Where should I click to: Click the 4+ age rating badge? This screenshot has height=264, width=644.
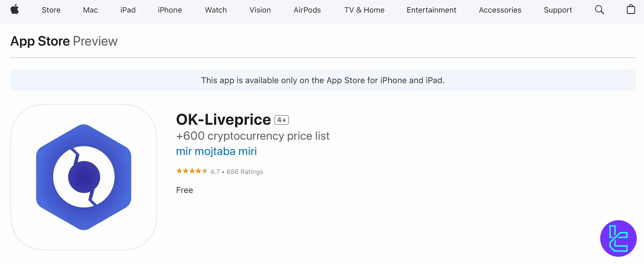pyautogui.click(x=282, y=120)
